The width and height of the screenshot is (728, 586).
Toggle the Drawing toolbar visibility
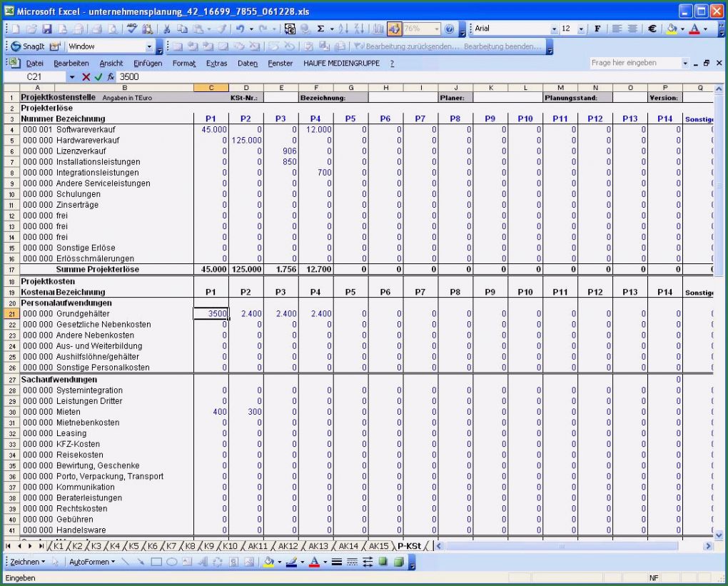point(395,29)
